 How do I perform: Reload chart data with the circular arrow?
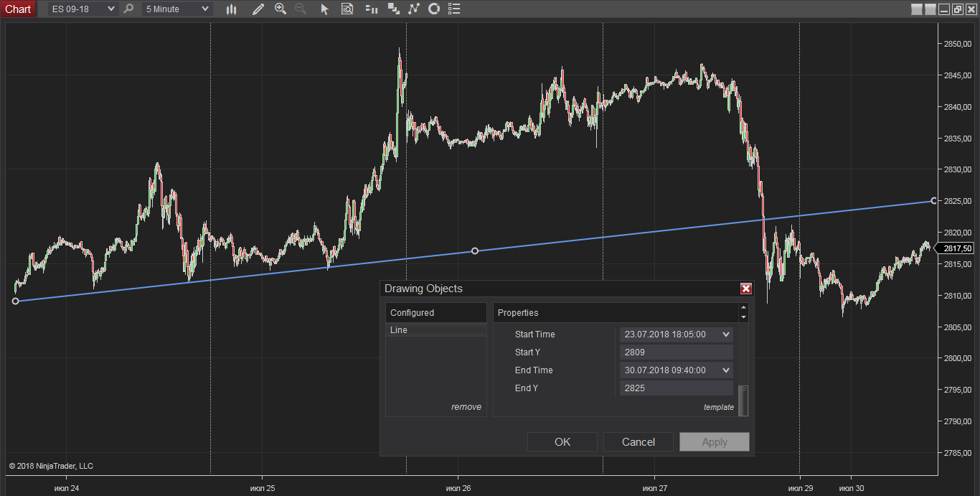point(433,9)
